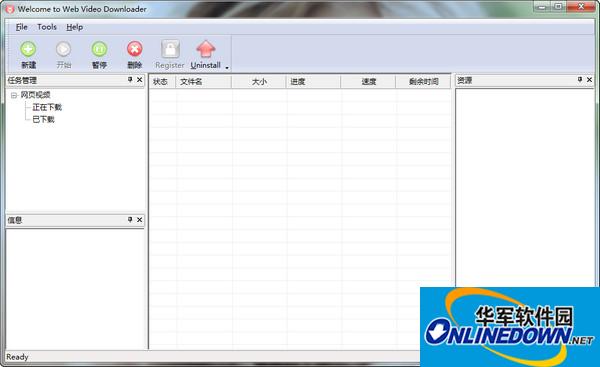Open the toolbar overflow dropdown arrow after Uninstall
This screenshot has height=367, width=600.
[227, 67]
